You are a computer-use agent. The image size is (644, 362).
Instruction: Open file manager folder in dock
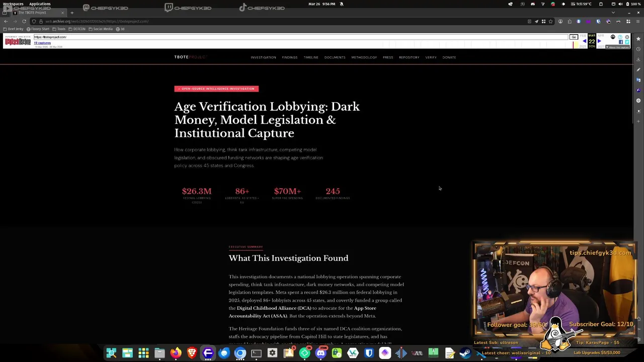click(159, 353)
